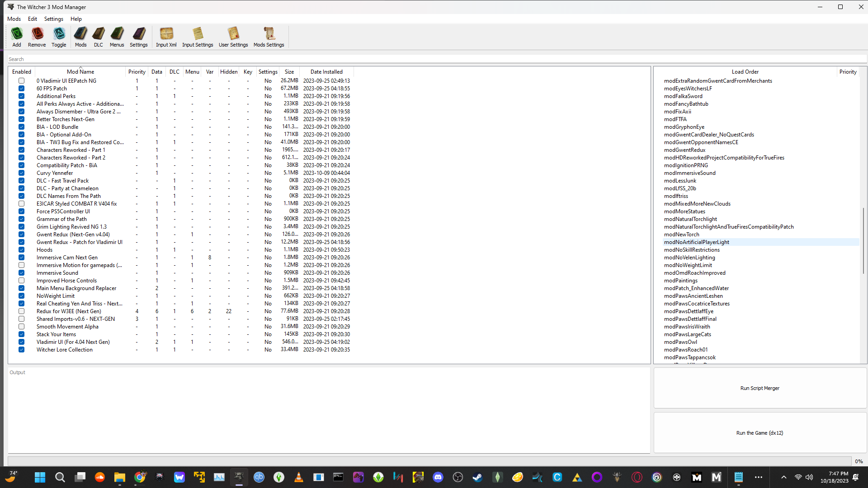Open the Settings menu in menu bar

tap(54, 19)
